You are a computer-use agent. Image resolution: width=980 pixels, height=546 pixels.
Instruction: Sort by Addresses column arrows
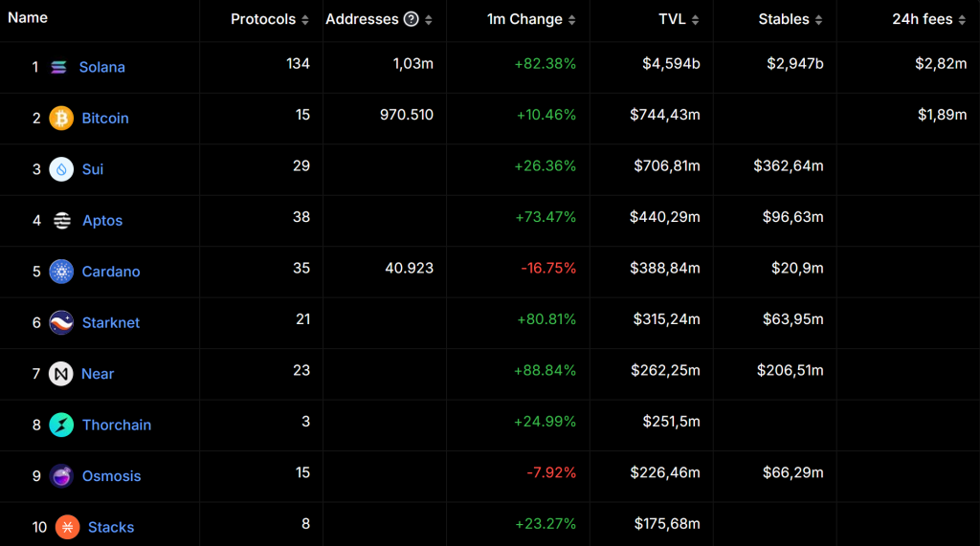point(429,20)
